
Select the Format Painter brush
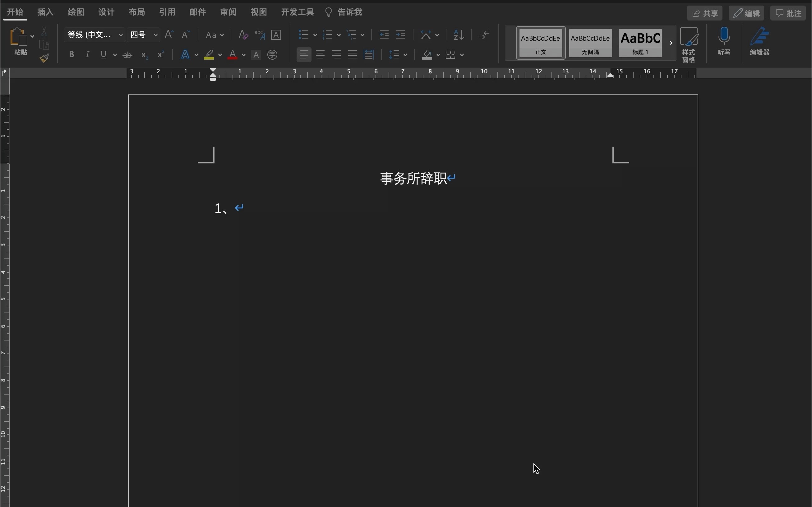(x=44, y=58)
